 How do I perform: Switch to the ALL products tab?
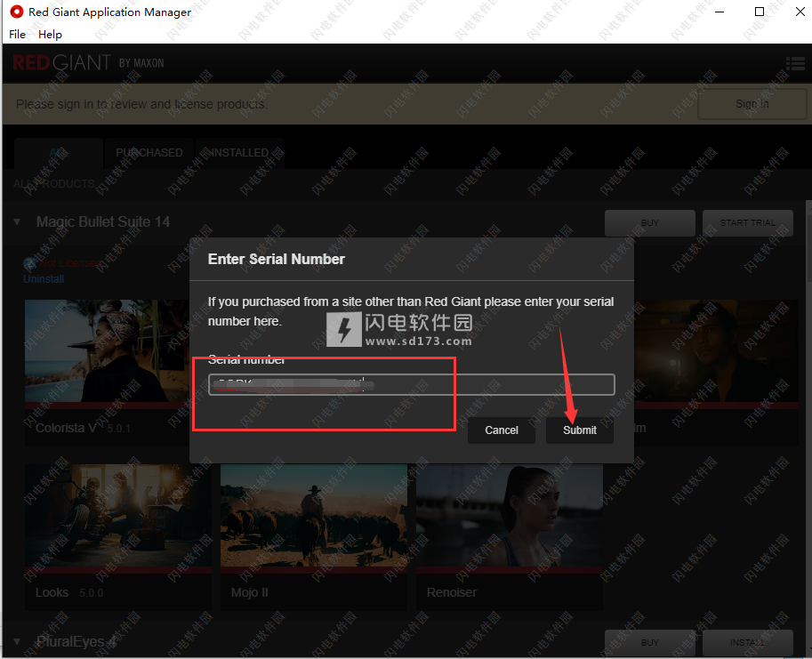click(x=58, y=153)
